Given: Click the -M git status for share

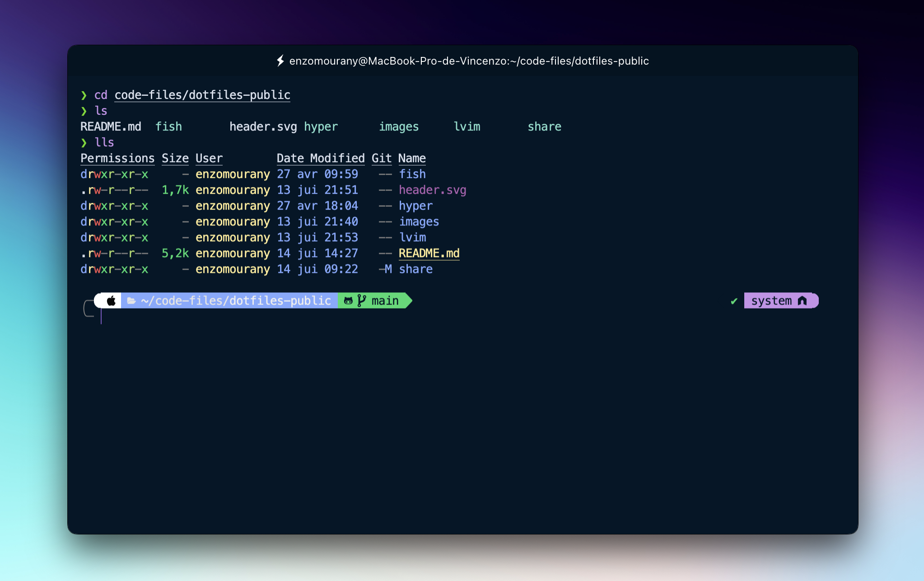Looking at the screenshot, I should 385,269.
